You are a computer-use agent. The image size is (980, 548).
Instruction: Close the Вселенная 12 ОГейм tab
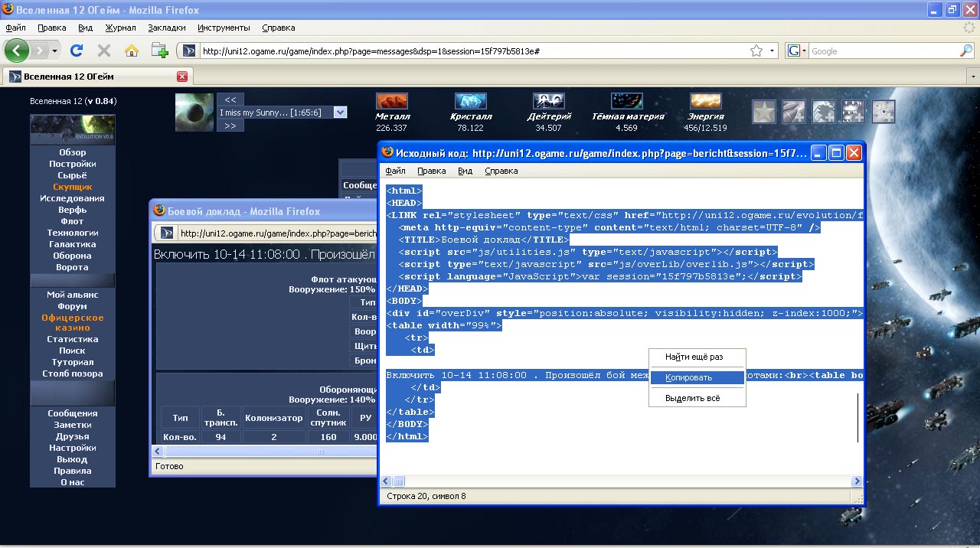point(182,77)
